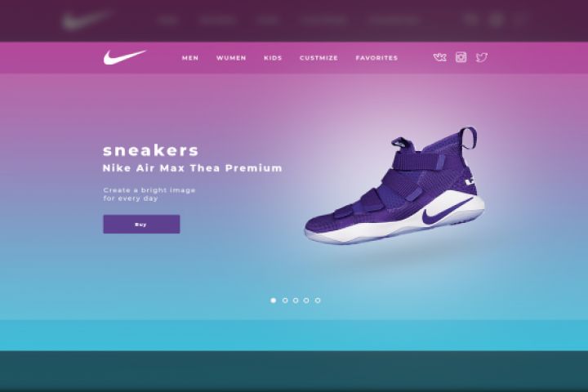This screenshot has width=588, height=392.
Task: Click the purple Buy button
Action: tap(141, 225)
